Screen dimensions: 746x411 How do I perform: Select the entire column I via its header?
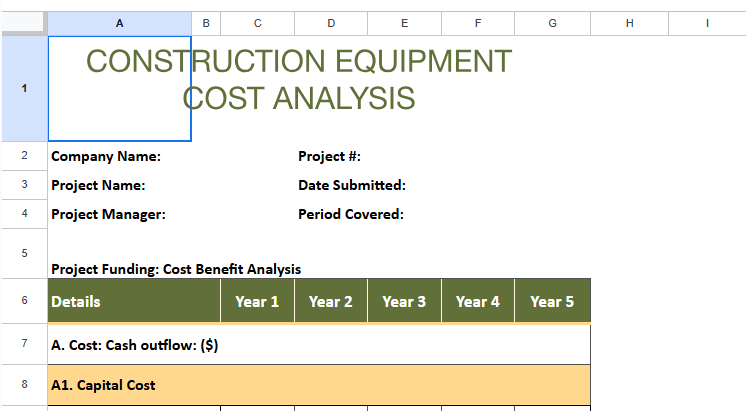pyautogui.click(x=707, y=23)
